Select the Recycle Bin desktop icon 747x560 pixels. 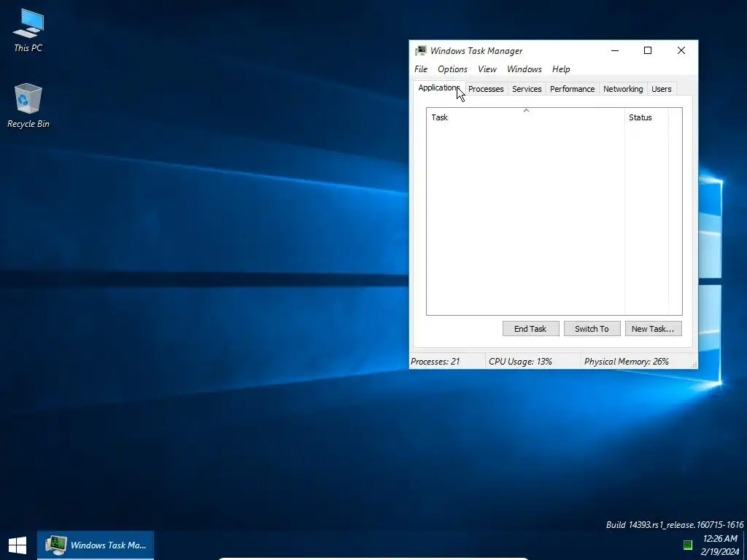[x=28, y=106]
